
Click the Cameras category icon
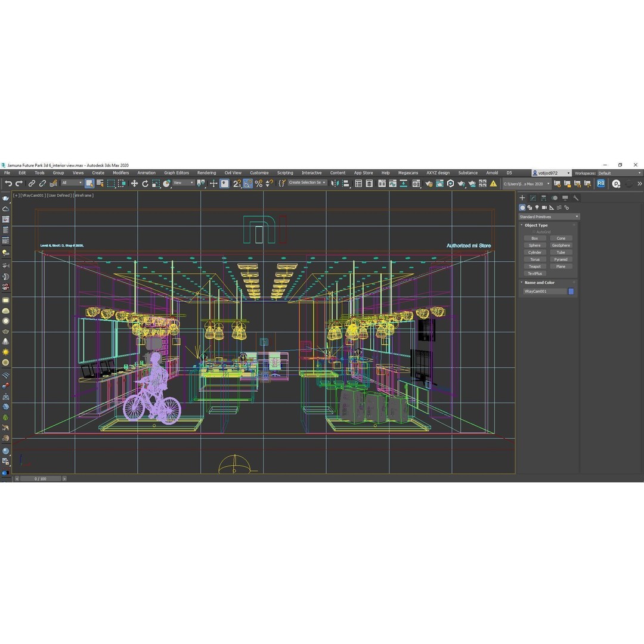tap(544, 208)
